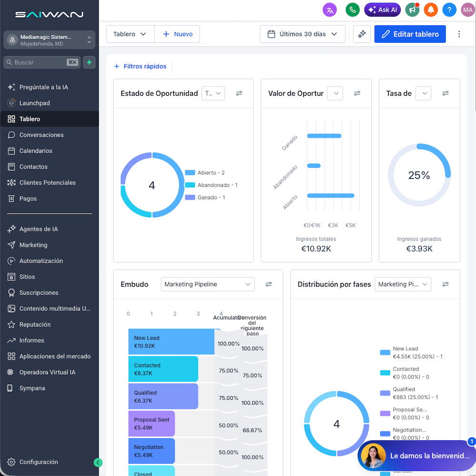Click the Abierto legend color swatch
The height and width of the screenshot is (476, 476).
coord(190,173)
